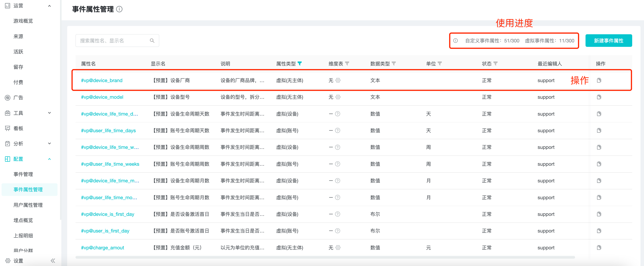Click info icon next to usage progress stats
Image resolution: width=644 pixels, height=266 pixels.
coord(455,40)
